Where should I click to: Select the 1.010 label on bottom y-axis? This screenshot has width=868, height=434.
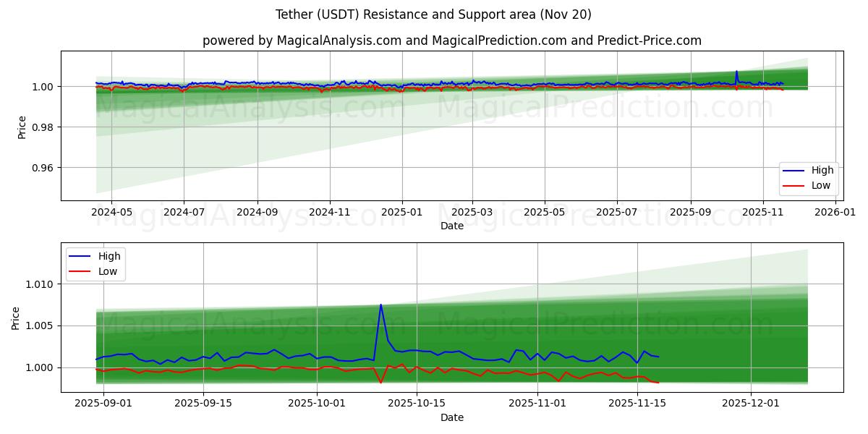[41, 284]
